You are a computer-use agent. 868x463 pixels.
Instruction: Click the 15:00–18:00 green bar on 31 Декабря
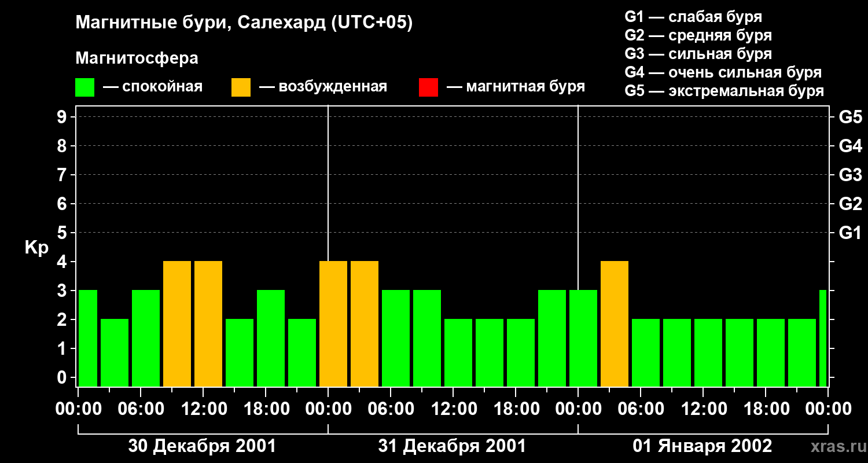point(490,352)
